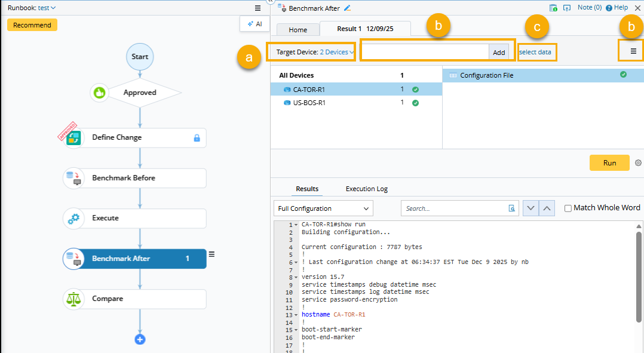Screen dimensions: 644x353
Task: Click the settings gear next to Run
Action: click(x=638, y=163)
